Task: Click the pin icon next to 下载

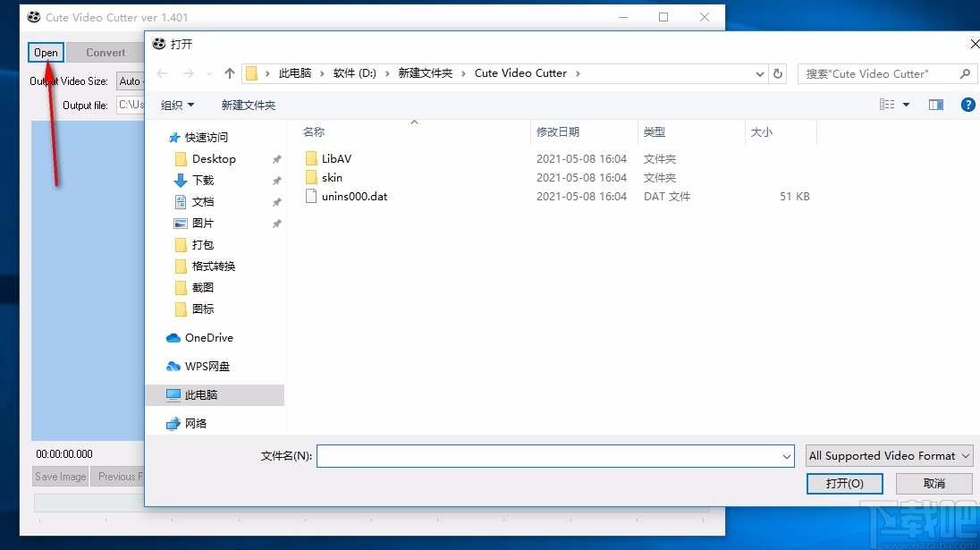Action: click(x=276, y=181)
